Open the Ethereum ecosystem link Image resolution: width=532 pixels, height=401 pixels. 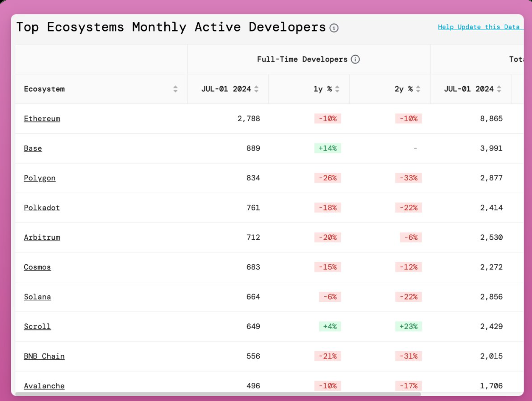pos(42,119)
